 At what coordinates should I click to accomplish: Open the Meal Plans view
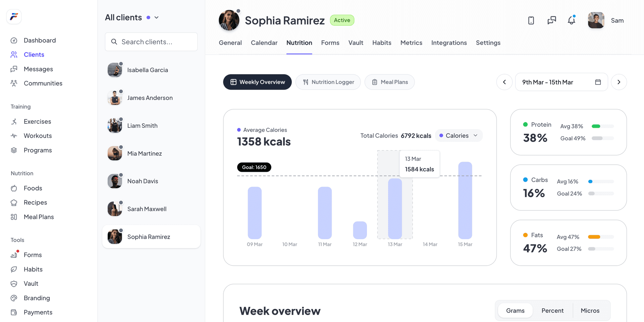click(389, 82)
